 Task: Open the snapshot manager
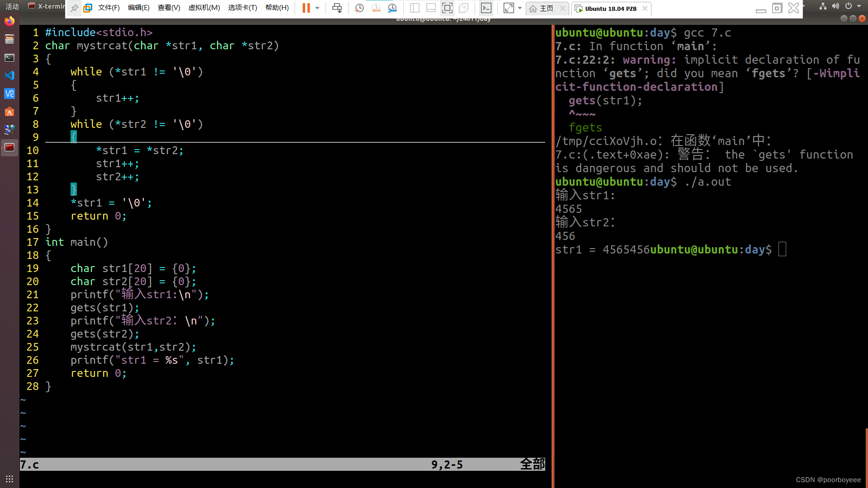coord(392,8)
